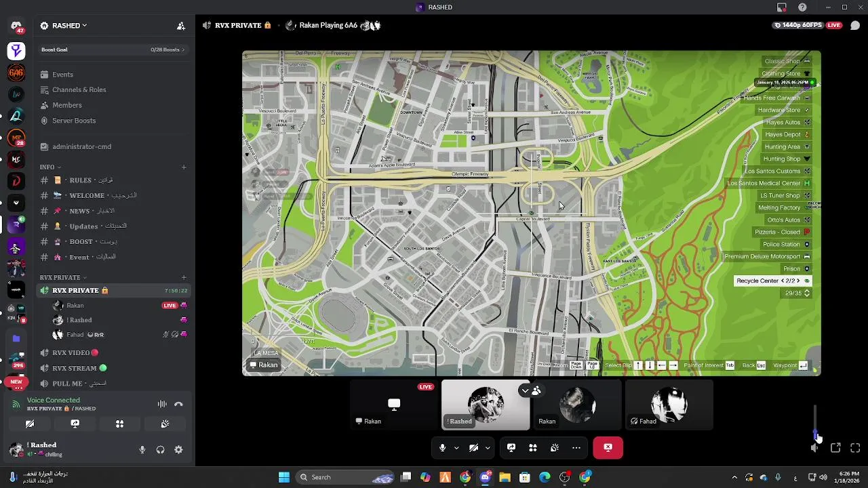Turn on camera in sidebar voice panel
868x488 pixels.
(x=30, y=424)
